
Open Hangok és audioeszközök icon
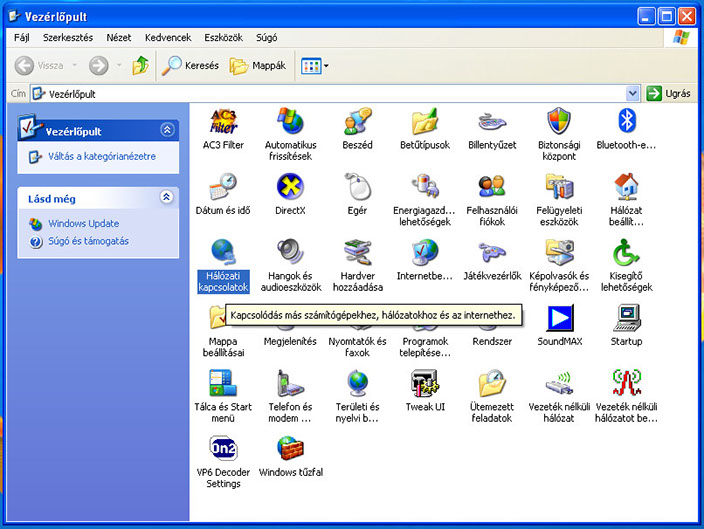coord(290,252)
